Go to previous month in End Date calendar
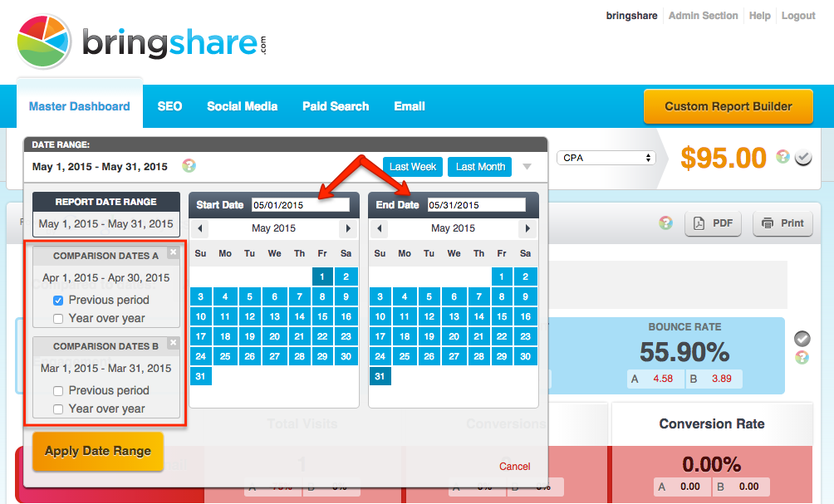Image resolution: width=834 pixels, height=504 pixels. click(380, 228)
